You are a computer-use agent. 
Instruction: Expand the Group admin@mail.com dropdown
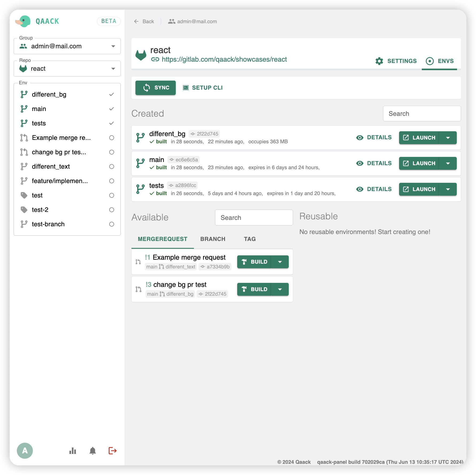113,46
